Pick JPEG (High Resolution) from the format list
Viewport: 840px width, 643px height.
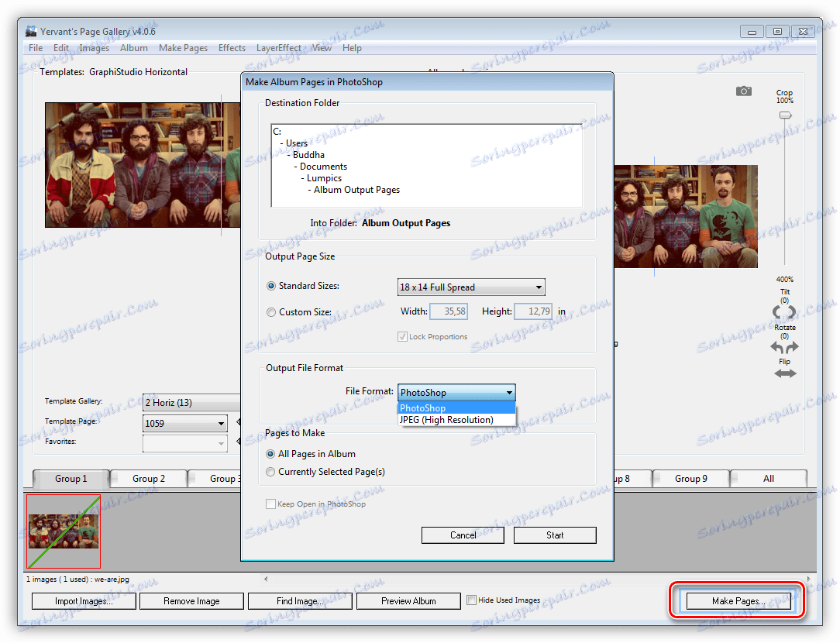tap(456, 420)
